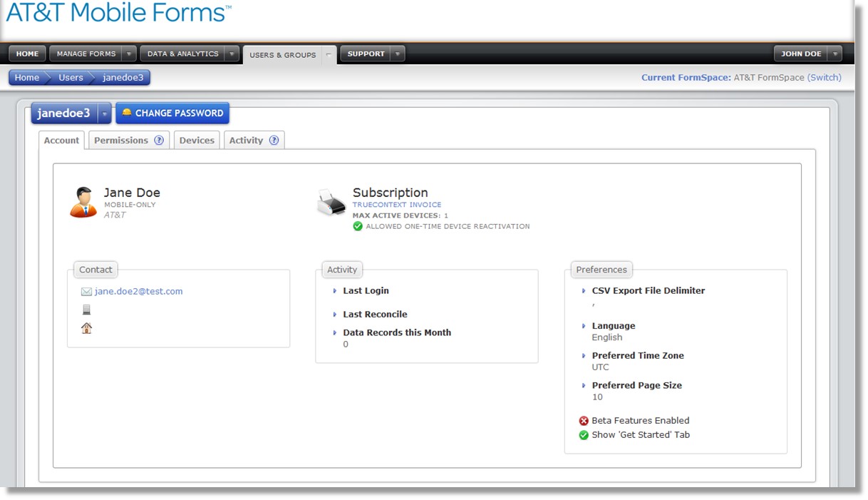Click the MAX ACTIVE DEVICES text
Image resolution: width=868 pixels, height=500 pixels.
pos(401,215)
